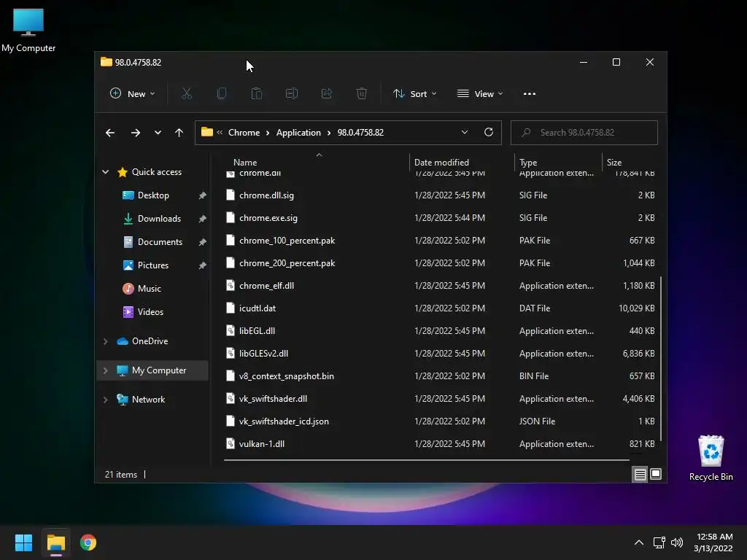Open Desktop in Quick access
This screenshot has height=560, width=747.
click(153, 195)
